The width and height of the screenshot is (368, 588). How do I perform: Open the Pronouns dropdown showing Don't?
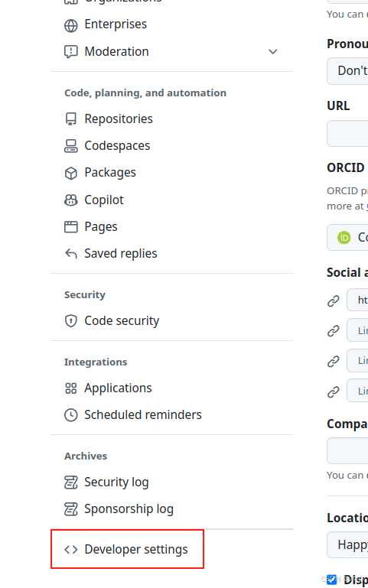coord(347,71)
